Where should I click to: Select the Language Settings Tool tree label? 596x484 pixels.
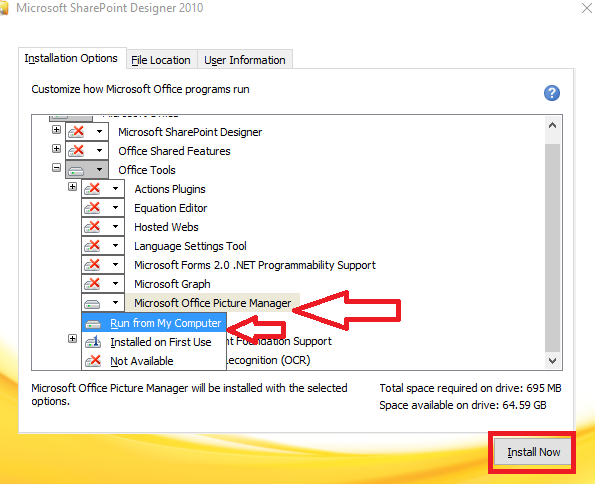[190, 246]
